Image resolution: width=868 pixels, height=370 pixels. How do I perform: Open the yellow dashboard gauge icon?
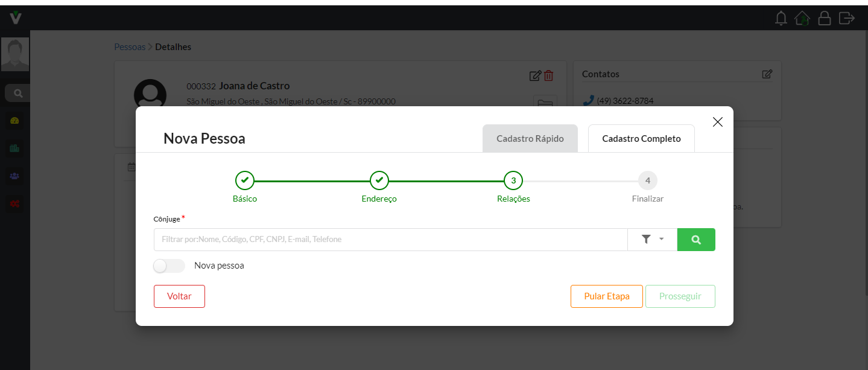click(x=15, y=121)
